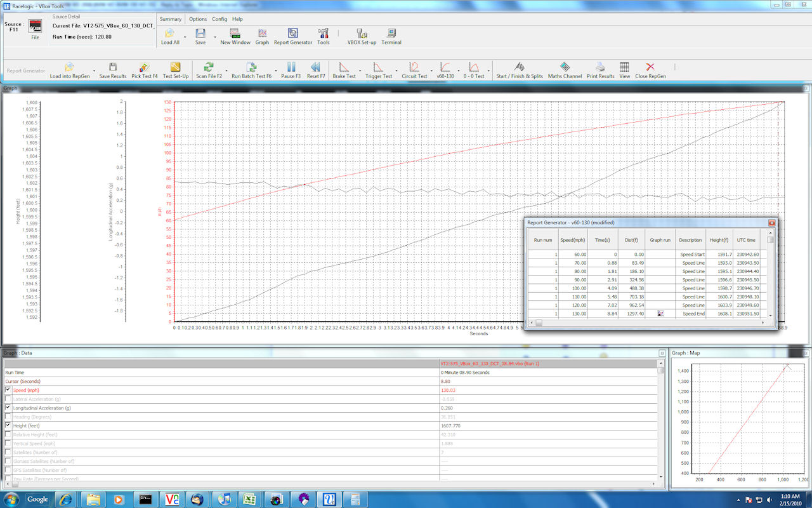
Task: Click the Print Results icon
Action: tap(600, 67)
